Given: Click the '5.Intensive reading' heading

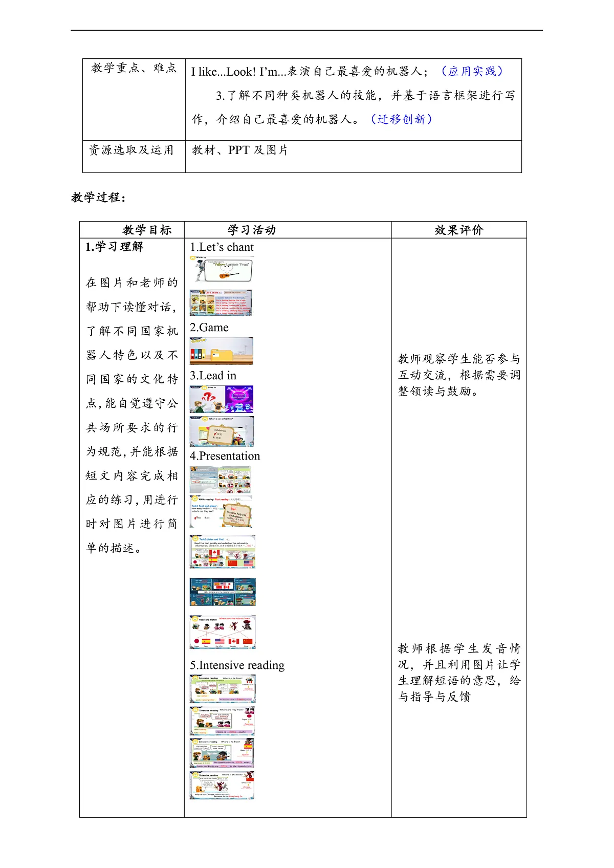Looking at the screenshot, I should tap(237, 665).
